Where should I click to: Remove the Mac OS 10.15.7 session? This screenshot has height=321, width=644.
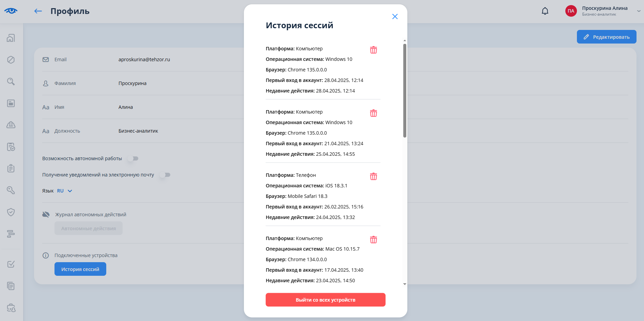(373, 240)
